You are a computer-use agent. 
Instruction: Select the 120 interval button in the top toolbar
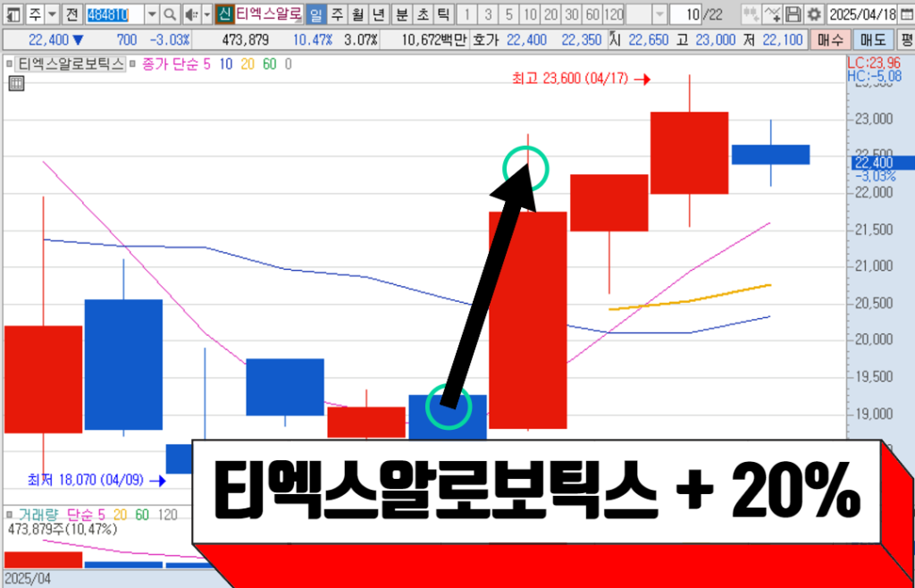click(x=614, y=13)
